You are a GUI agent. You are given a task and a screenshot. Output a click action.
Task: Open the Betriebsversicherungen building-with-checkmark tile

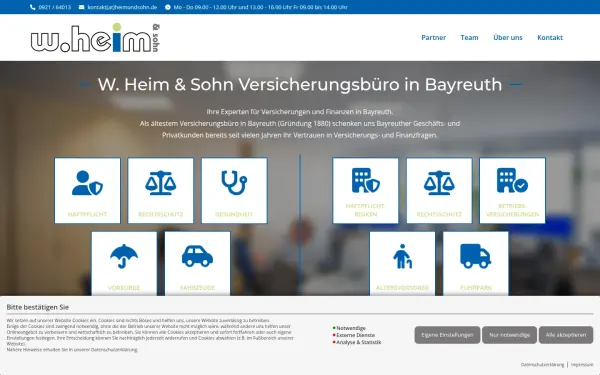(x=512, y=191)
